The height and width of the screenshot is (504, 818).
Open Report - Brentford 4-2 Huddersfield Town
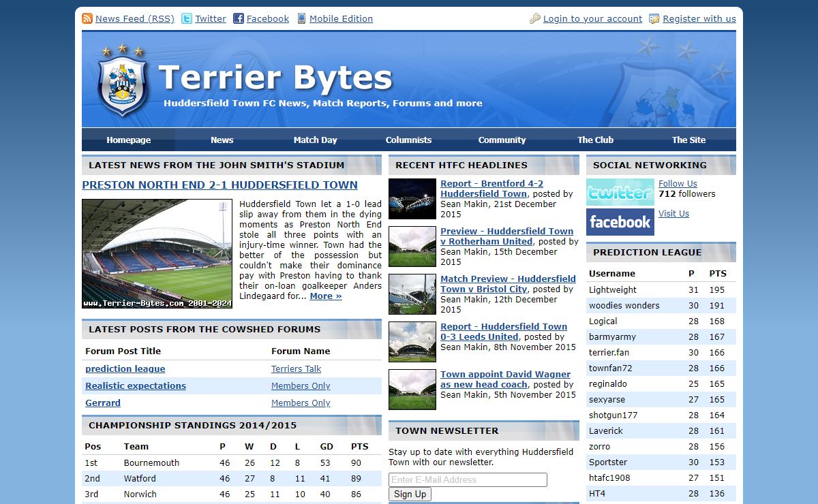pos(491,189)
